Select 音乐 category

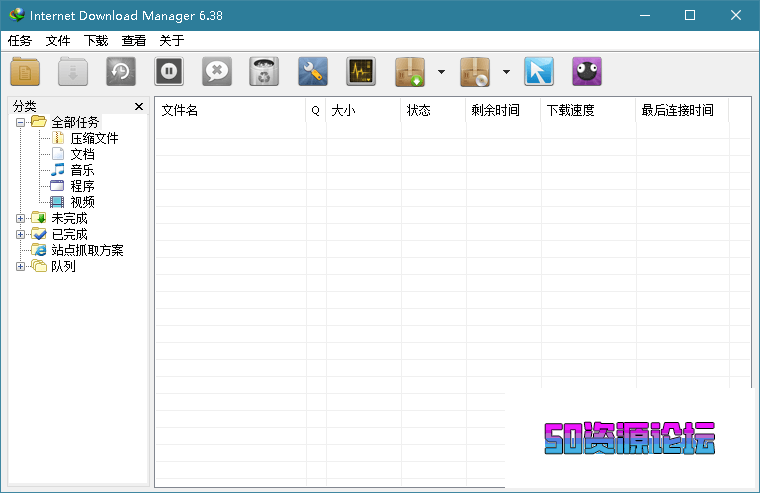pyautogui.click(x=82, y=170)
